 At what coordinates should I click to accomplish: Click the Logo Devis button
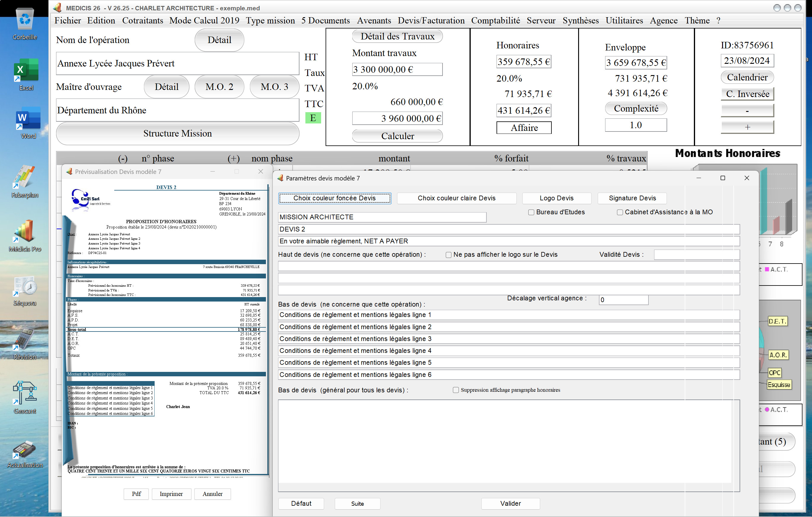(556, 198)
